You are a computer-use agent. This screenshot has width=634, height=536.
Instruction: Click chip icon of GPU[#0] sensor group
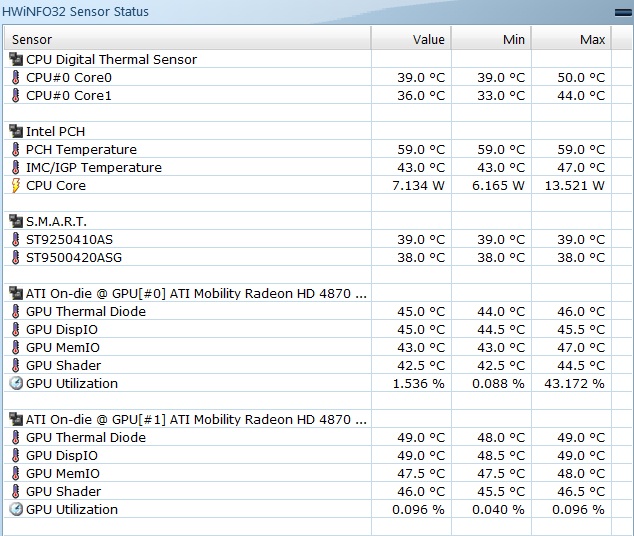(x=16, y=293)
